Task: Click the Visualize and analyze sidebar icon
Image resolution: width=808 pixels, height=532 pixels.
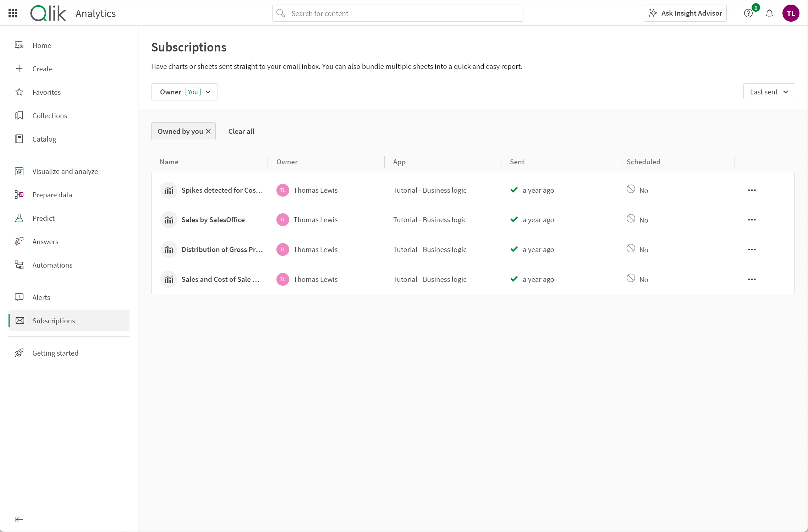Action: (20, 171)
